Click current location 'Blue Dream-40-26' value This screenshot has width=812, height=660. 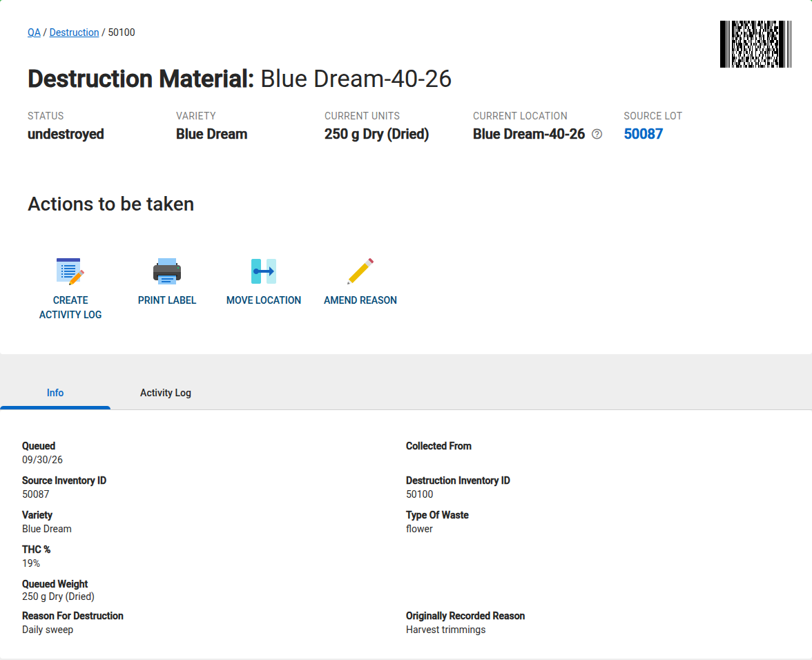pyautogui.click(x=529, y=134)
